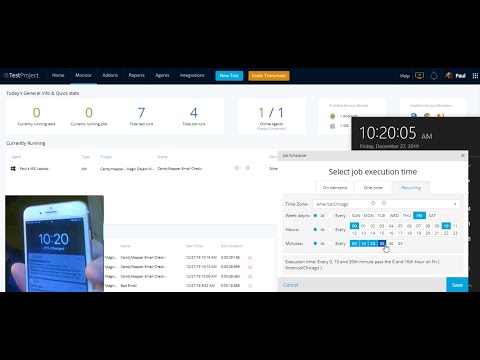Click the Invite Teammate button
480x360 pixels.
[269, 76]
